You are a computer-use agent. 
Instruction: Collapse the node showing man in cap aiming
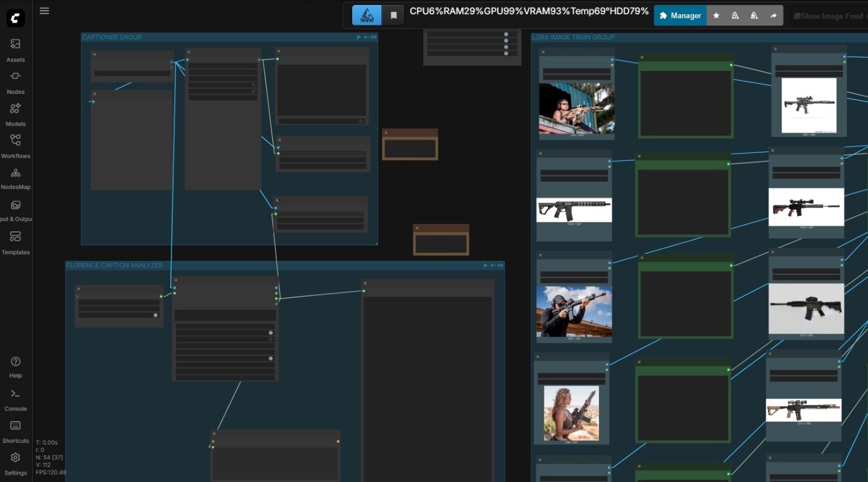(541, 255)
